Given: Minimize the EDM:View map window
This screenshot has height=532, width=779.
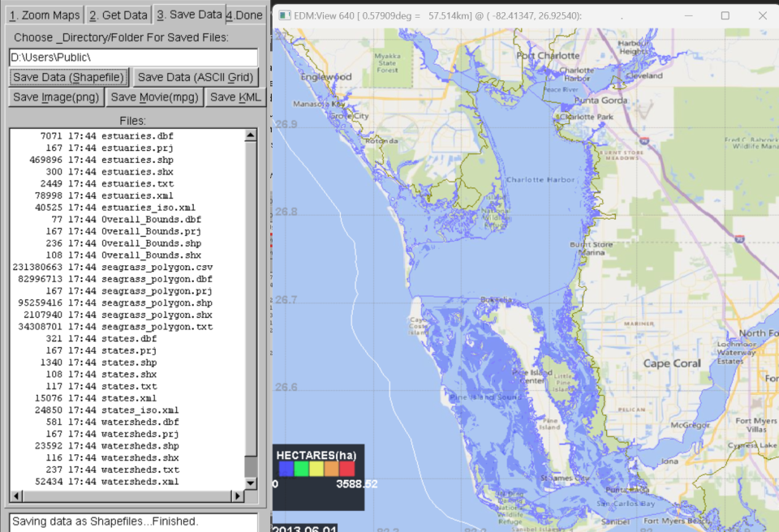Looking at the screenshot, I should coord(689,15).
